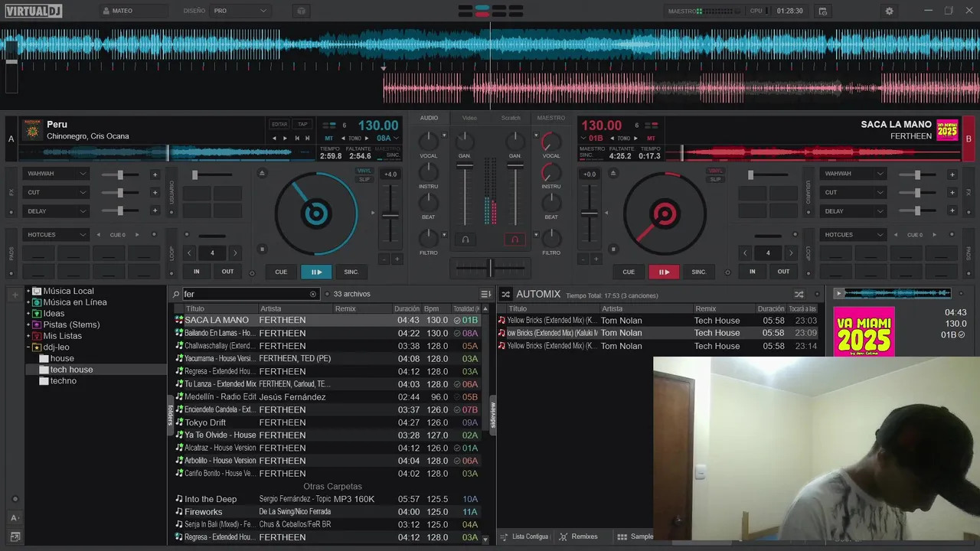980x551 pixels.
Task: Toggle SLIP mode on deck A
Action: coord(365,179)
